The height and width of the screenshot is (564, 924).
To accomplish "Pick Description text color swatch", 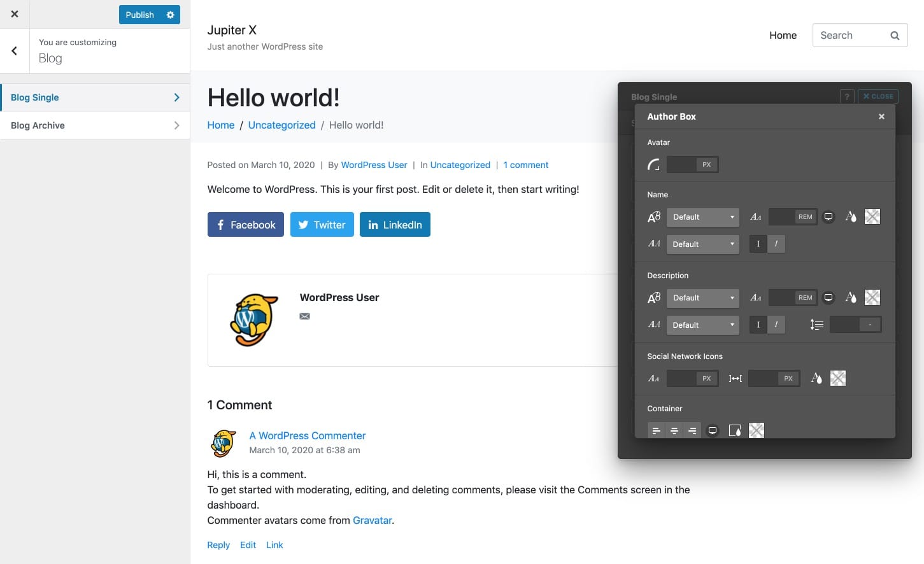I will point(872,298).
